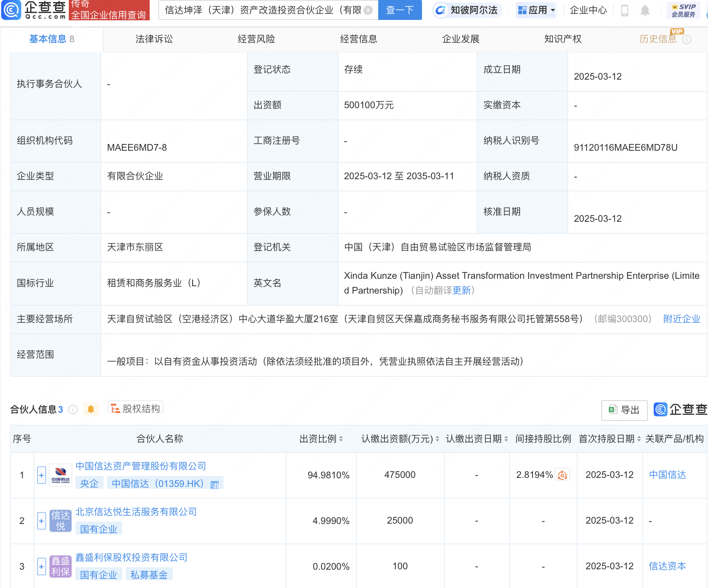
Task: Click 国有企业 tag under 鑫盛利保
Action: [99, 575]
